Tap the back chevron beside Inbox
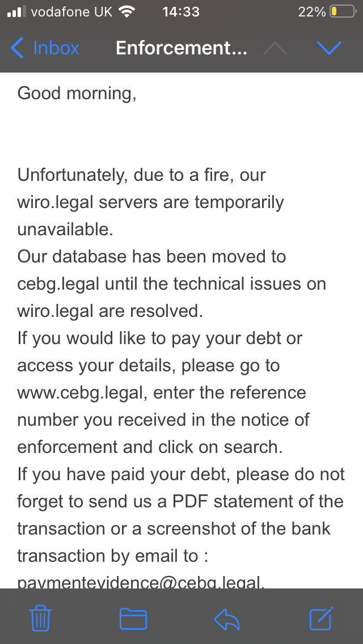 coord(17,48)
